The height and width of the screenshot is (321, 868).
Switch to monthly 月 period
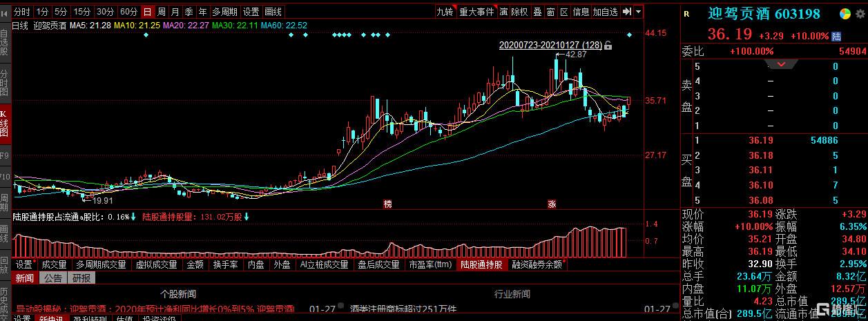tap(175, 12)
